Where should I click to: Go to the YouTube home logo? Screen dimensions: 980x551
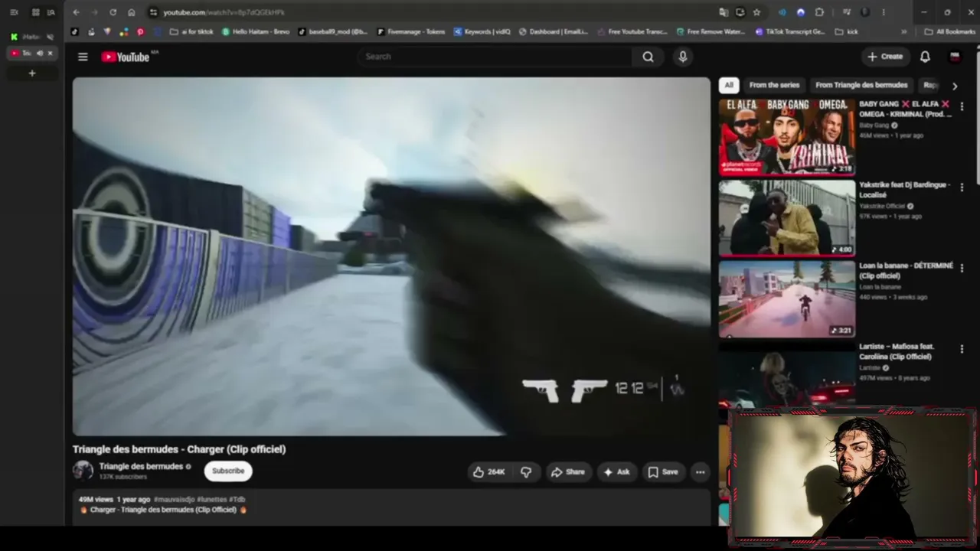pos(126,57)
